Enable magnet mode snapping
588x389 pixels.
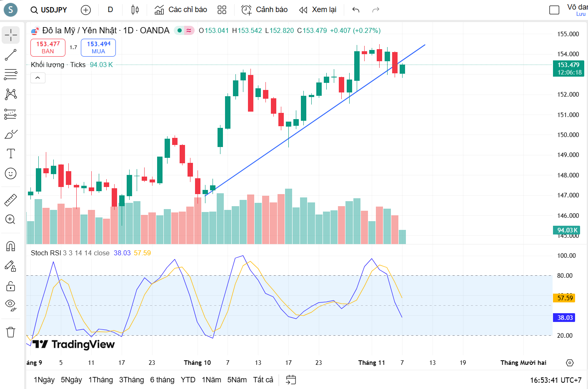click(10, 246)
